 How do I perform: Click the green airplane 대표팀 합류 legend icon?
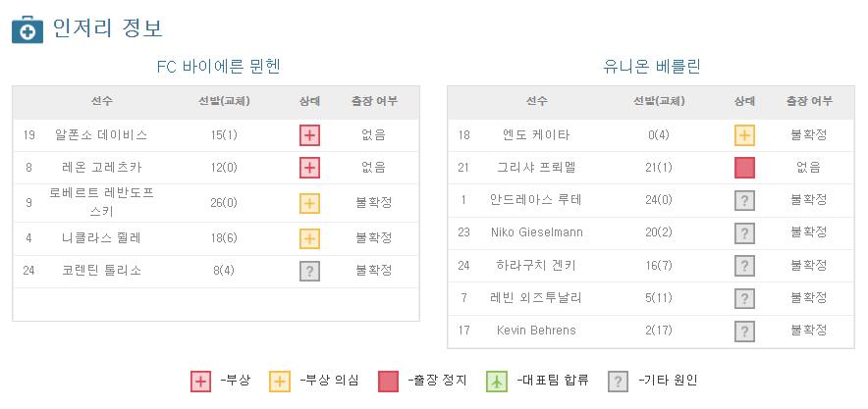coord(497,381)
